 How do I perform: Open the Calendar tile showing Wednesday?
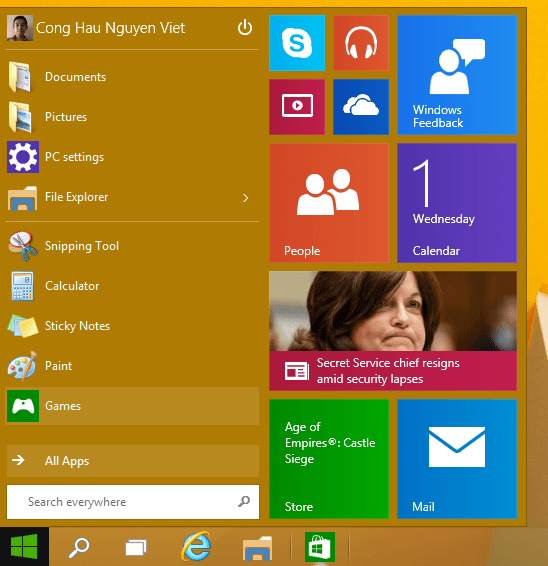click(x=457, y=203)
